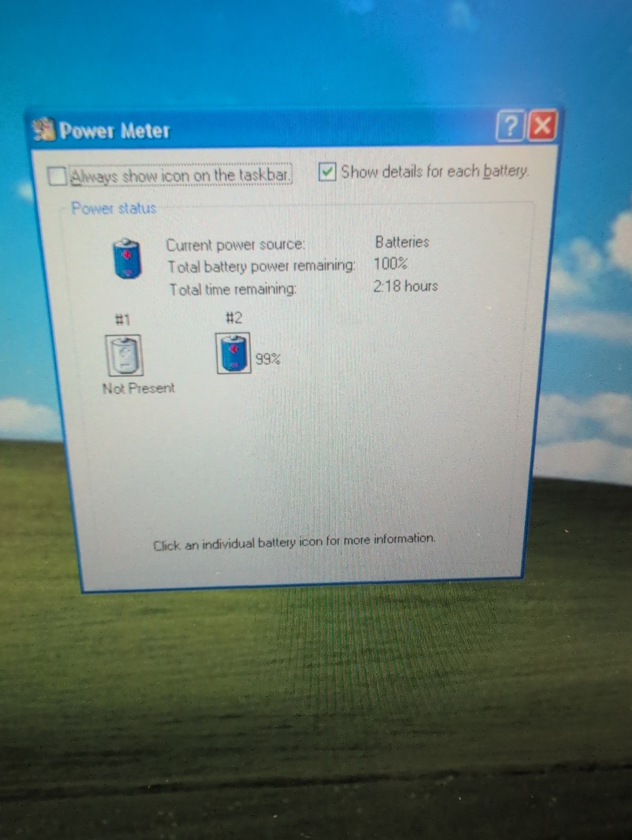Click the 'Power status' group label

click(114, 208)
